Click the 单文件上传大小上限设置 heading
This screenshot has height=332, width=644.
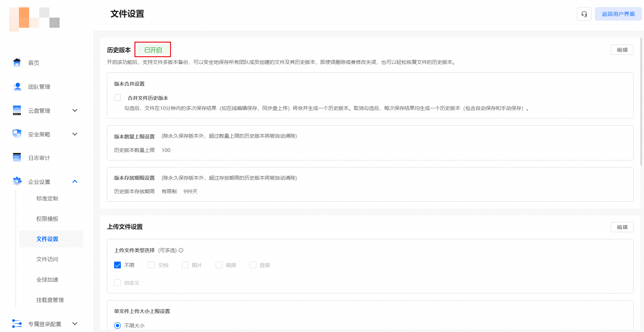[142, 311]
